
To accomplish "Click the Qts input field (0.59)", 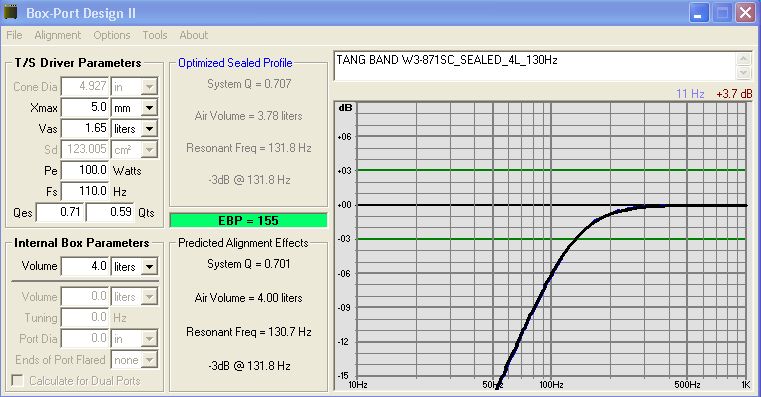I will tap(110, 212).
